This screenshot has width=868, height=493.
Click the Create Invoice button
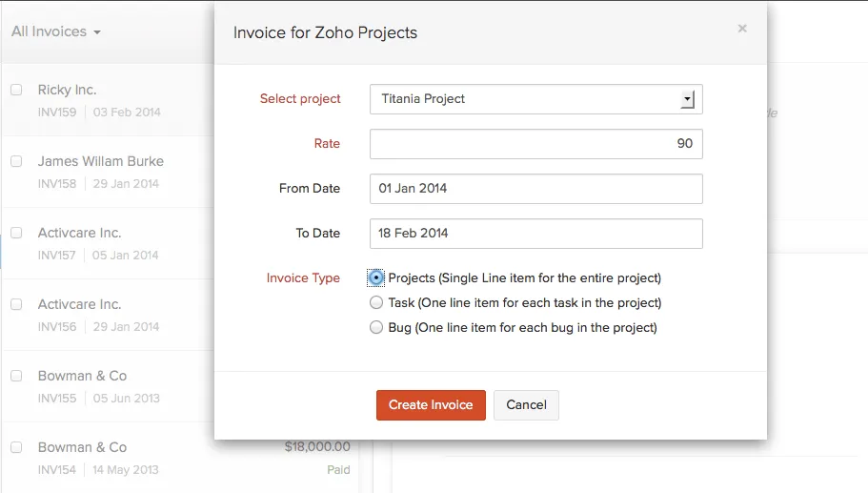click(x=431, y=405)
